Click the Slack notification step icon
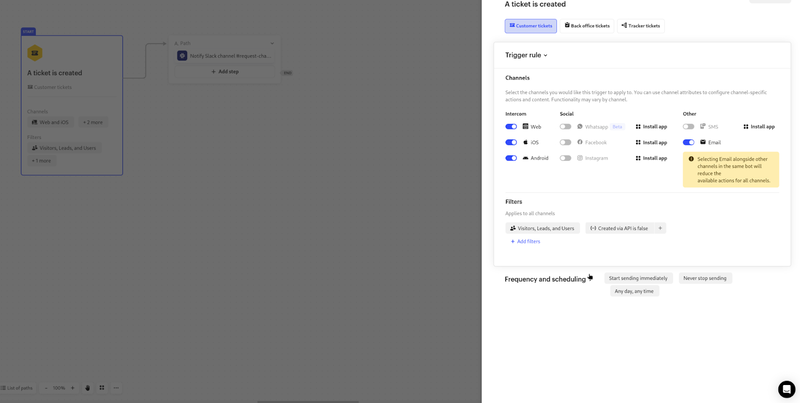This screenshot has height=403, width=800. click(x=182, y=56)
